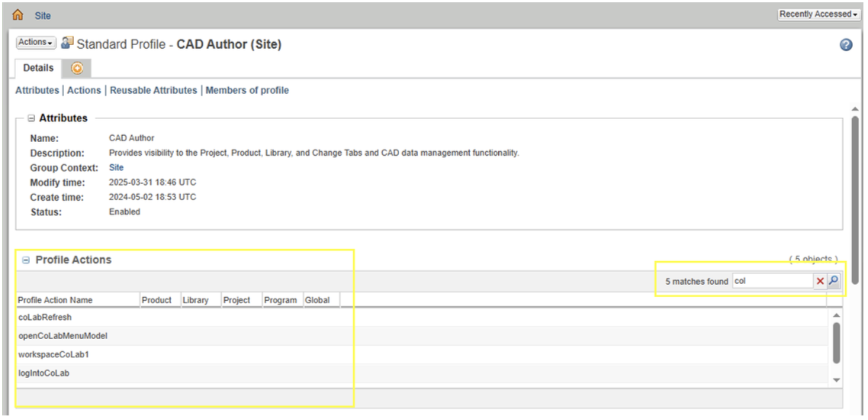The image size is (868, 420).
Task: Open the Site group context link
Action: click(x=116, y=167)
